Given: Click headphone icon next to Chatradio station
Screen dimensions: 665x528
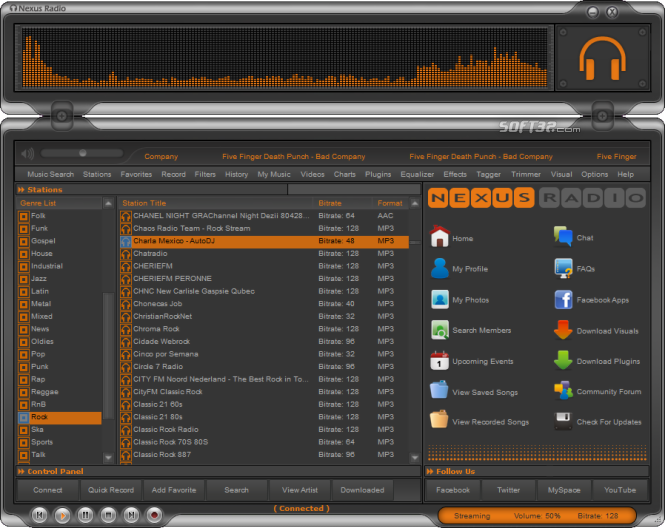Looking at the screenshot, I should [x=126, y=254].
